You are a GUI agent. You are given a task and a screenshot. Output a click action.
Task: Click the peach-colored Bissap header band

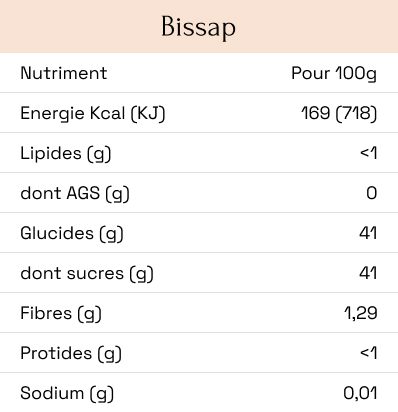tap(199, 26)
